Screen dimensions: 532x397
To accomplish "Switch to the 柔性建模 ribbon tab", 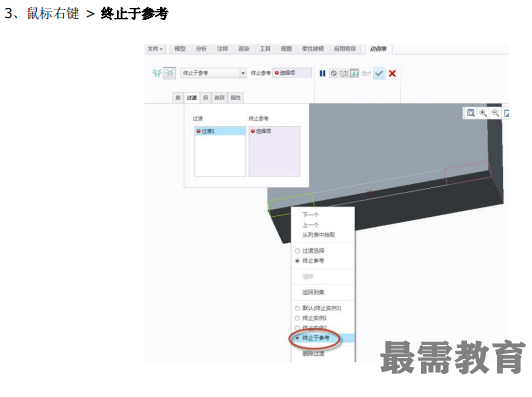I will [x=313, y=49].
